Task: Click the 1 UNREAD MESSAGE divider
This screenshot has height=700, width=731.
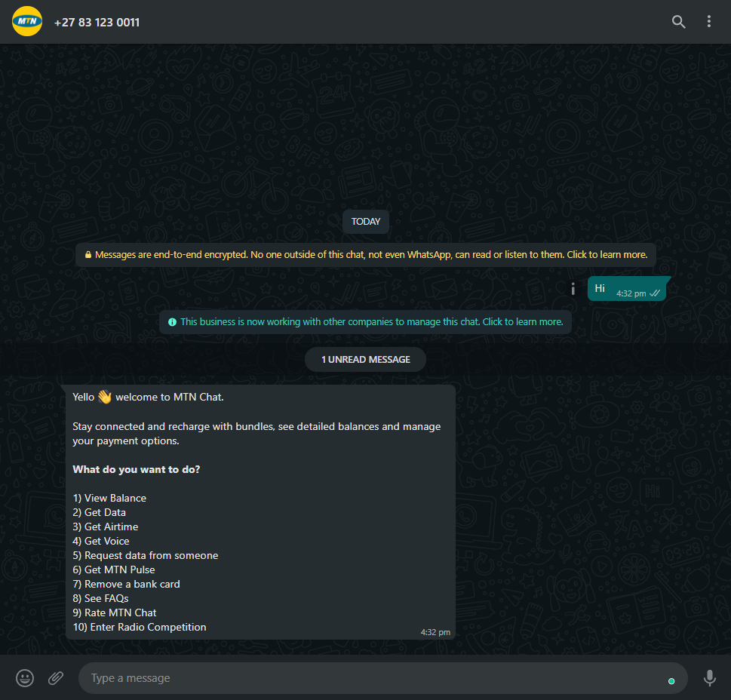Action: pos(365,360)
